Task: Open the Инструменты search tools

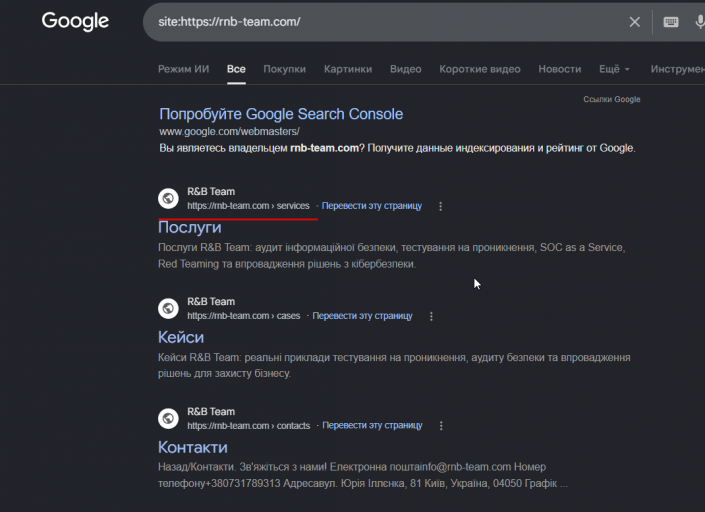Action: coord(678,69)
